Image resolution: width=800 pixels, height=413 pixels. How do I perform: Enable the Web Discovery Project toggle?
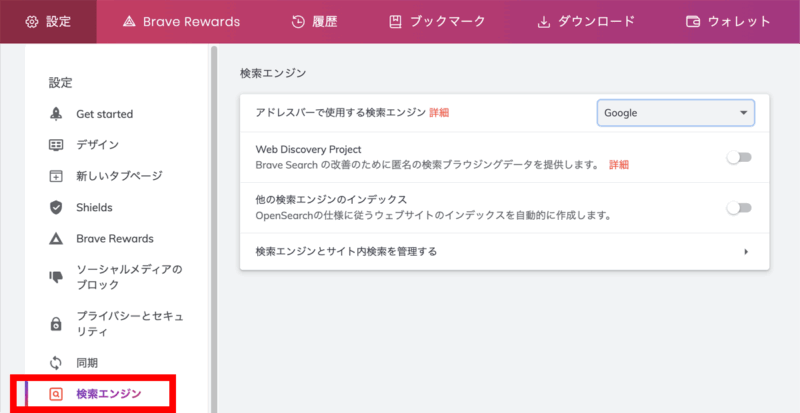pyautogui.click(x=738, y=158)
